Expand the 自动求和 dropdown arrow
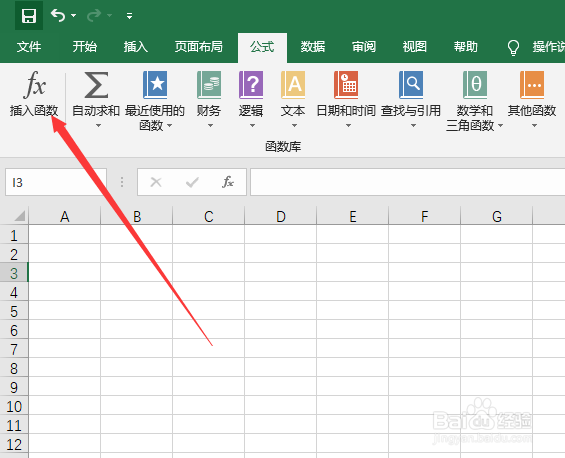 98,125
